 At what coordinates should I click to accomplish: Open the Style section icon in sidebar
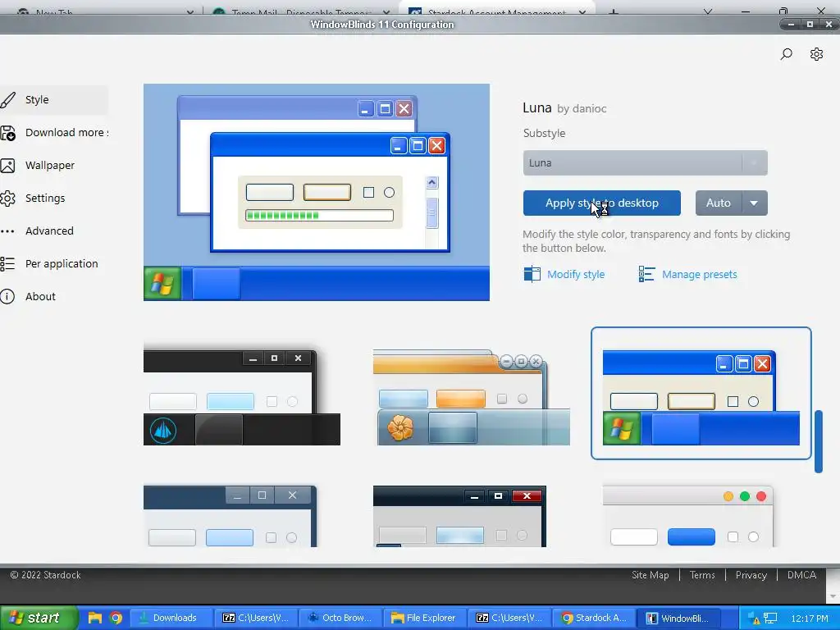click(7, 99)
